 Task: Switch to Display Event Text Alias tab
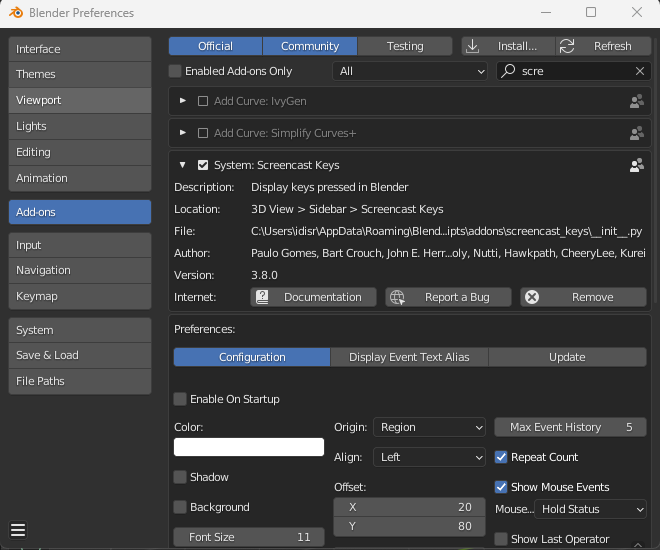click(x=409, y=357)
